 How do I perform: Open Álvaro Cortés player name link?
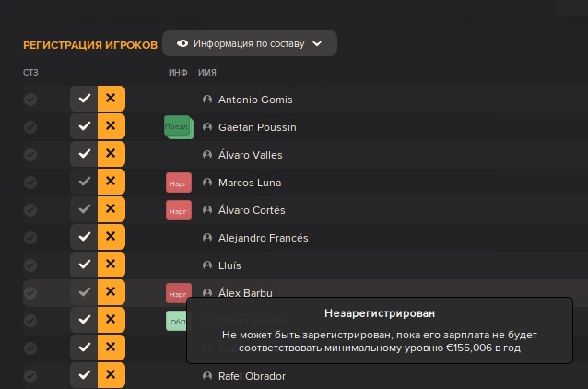click(253, 210)
